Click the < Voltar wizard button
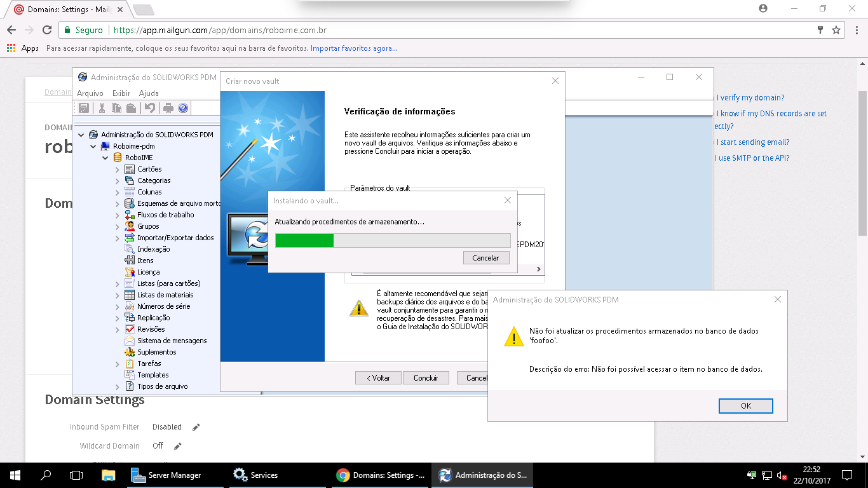Image resolution: width=868 pixels, height=488 pixels. 378,377
